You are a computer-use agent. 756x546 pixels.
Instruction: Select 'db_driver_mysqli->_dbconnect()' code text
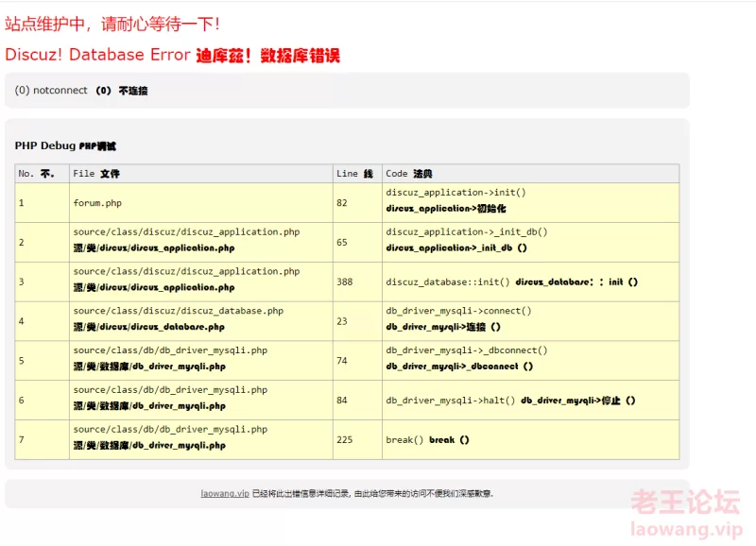coord(466,350)
